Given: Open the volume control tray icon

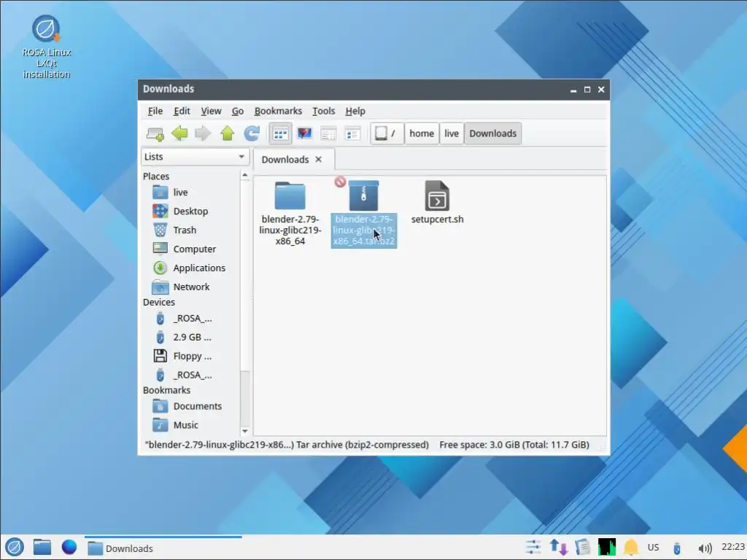Looking at the screenshot, I should (705, 548).
